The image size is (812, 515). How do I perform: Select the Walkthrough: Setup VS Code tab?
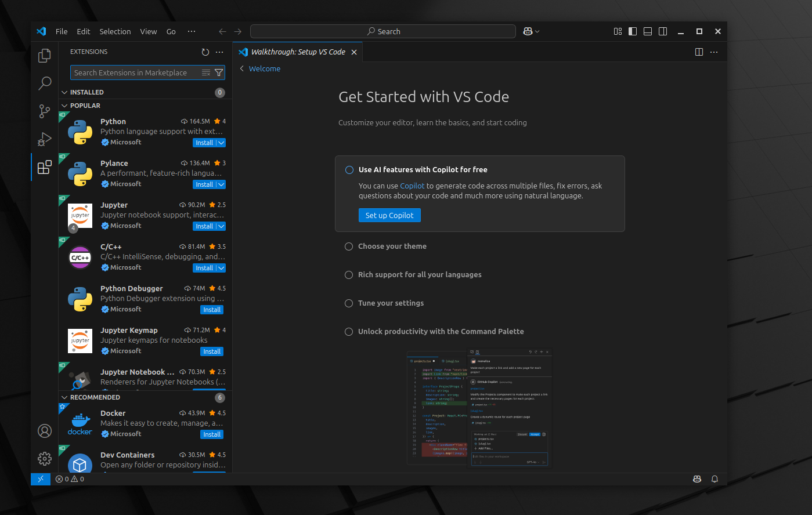coord(297,52)
